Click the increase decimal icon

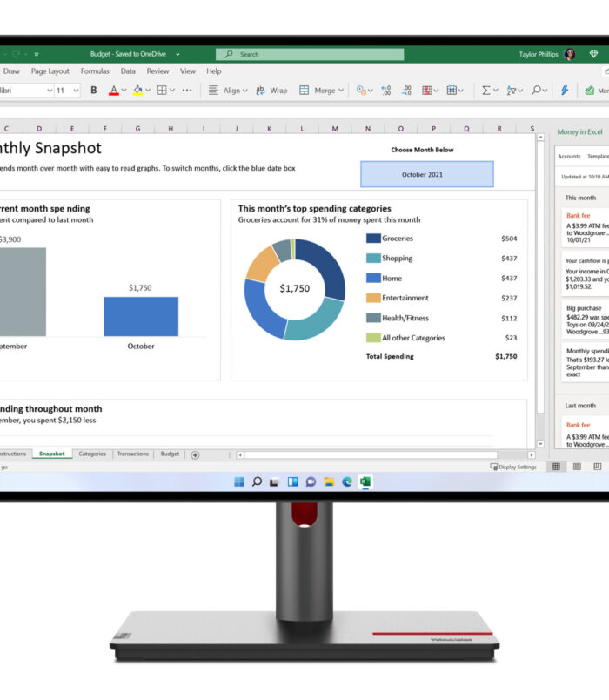[x=386, y=91]
